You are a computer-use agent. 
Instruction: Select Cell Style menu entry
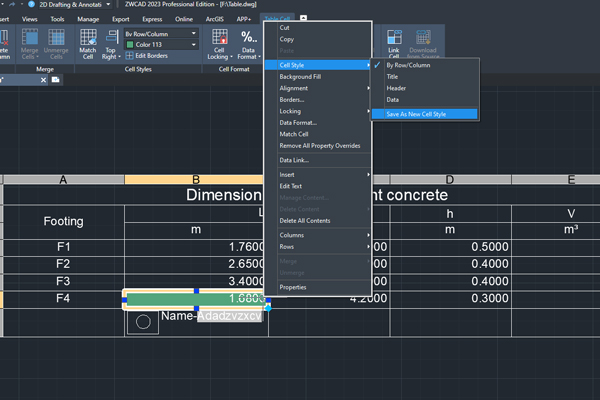pyautogui.click(x=318, y=65)
